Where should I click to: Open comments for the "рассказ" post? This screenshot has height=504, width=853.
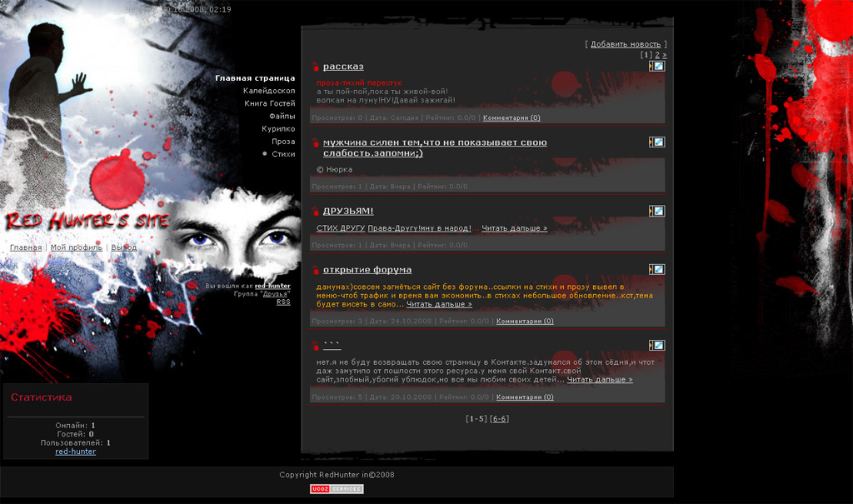tap(511, 117)
